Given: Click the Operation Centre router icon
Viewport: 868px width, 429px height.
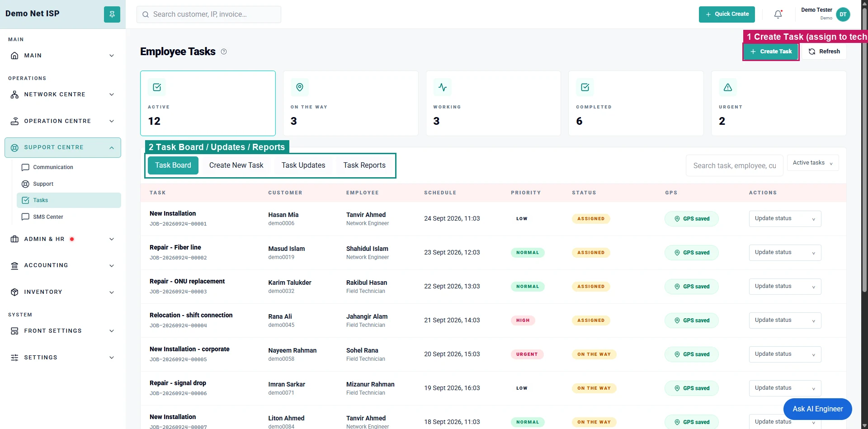Looking at the screenshot, I should coord(14,121).
